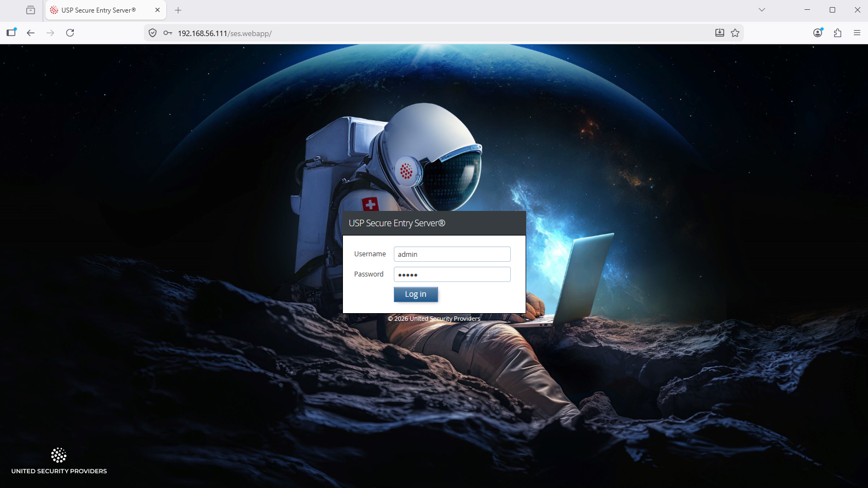Open a new tab with plus
The width and height of the screenshot is (868, 488).
(178, 10)
